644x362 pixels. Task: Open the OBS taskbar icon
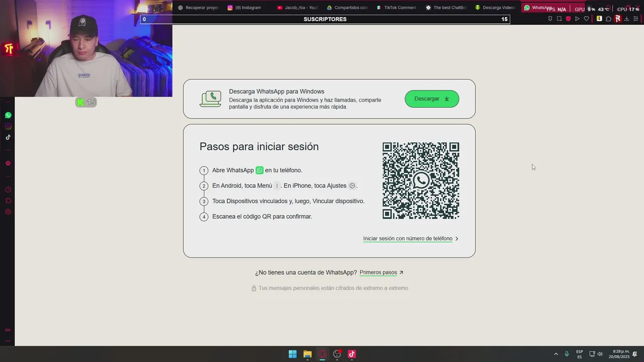[337, 354]
